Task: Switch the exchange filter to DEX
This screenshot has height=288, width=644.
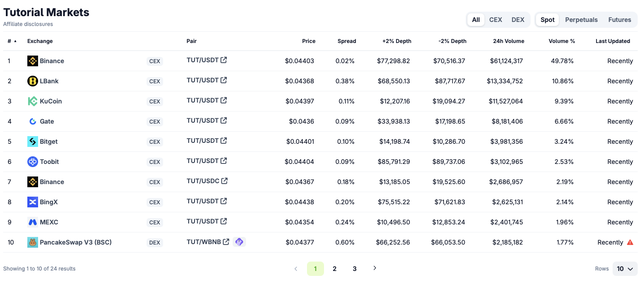Action: click(x=518, y=20)
